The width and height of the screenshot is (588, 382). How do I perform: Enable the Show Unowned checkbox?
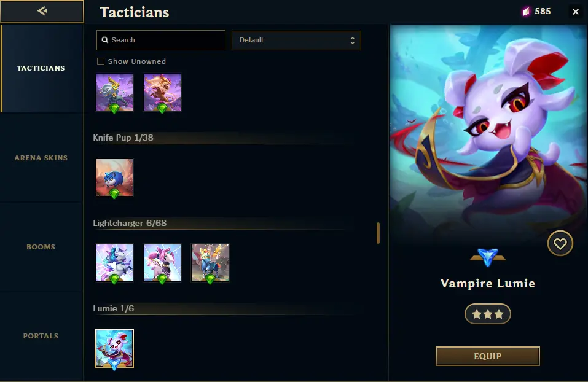point(101,61)
